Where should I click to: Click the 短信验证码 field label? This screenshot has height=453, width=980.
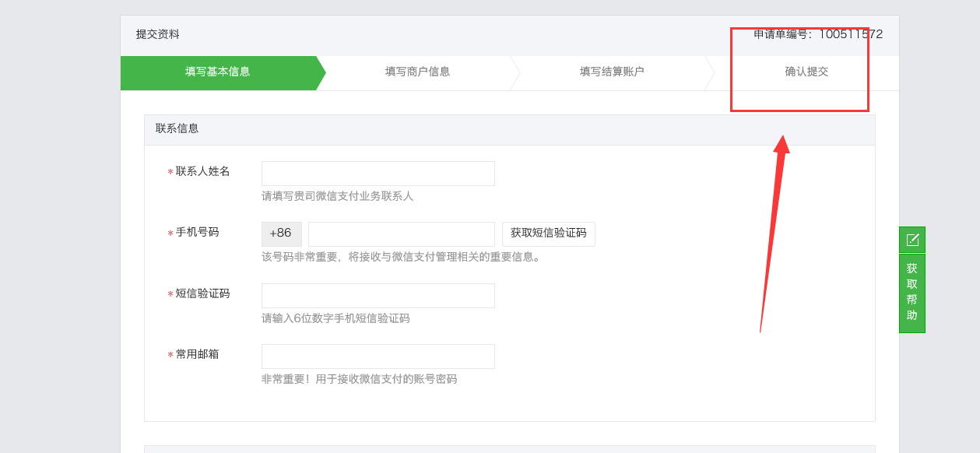tap(202, 293)
